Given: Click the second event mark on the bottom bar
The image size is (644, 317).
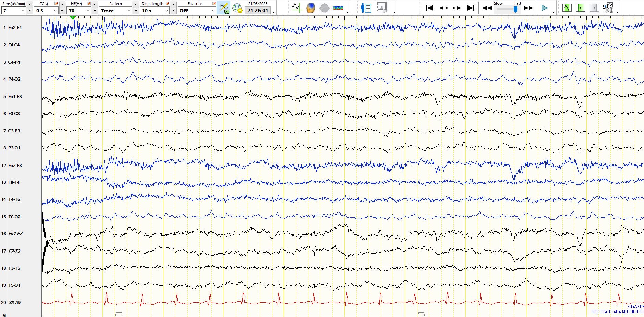Looking at the screenshot, I should (x=421, y=314).
